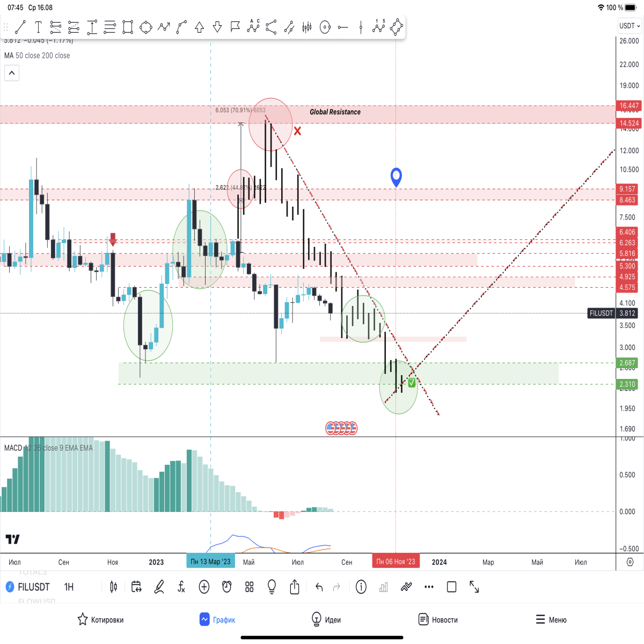The image size is (644, 644).
Task: Choose the flag marker tool
Action: click(235, 26)
